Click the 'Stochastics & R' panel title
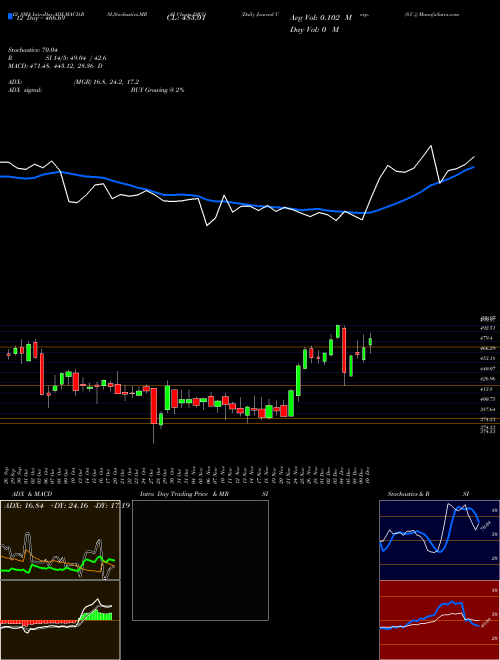This screenshot has width=500, height=660. pyautogui.click(x=408, y=494)
